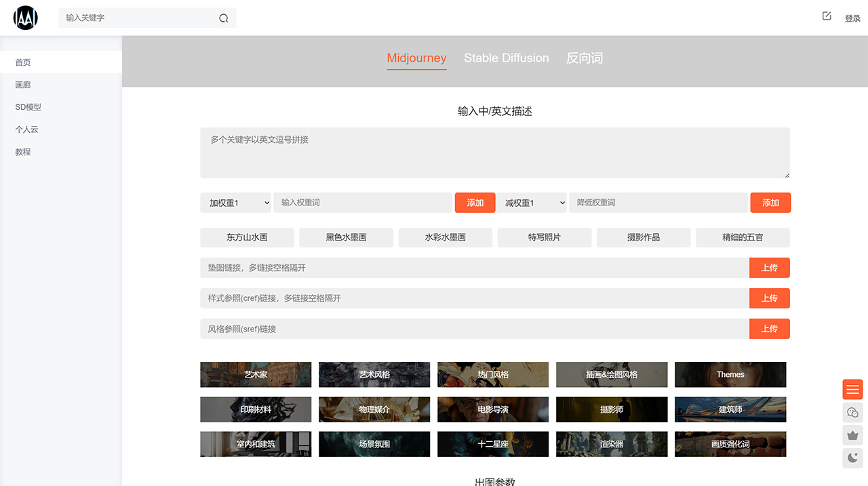
Task: Open 教程 from the left sidebar
Action: (22, 151)
